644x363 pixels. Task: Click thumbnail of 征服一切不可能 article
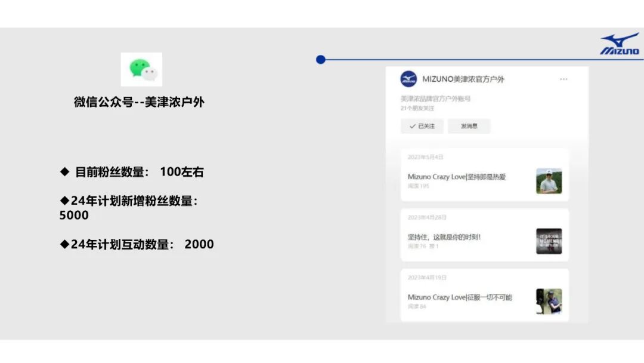pyautogui.click(x=549, y=302)
